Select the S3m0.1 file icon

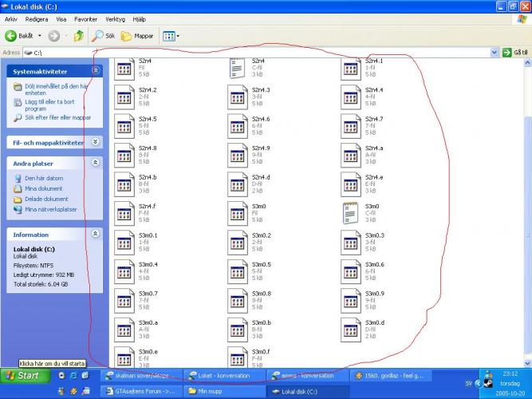[x=124, y=243]
